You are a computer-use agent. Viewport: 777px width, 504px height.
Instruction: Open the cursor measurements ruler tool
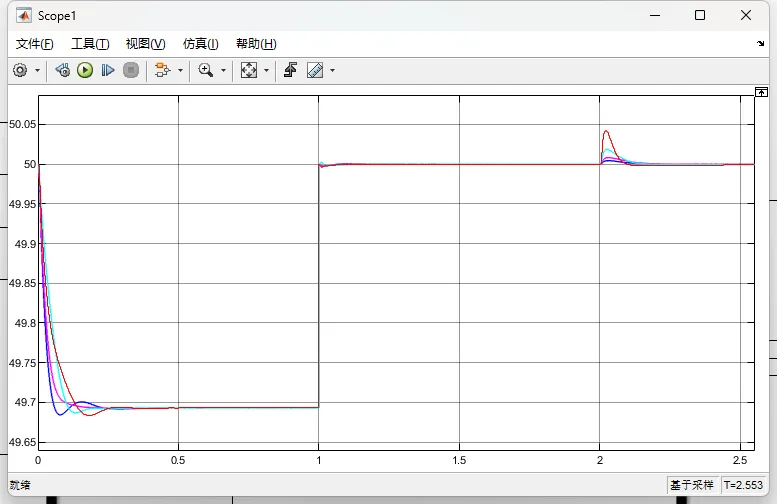click(315, 70)
